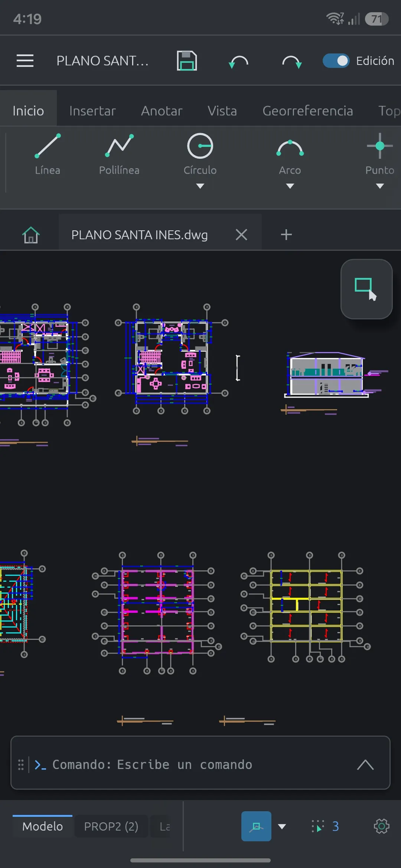This screenshot has width=401, height=868.
Task: Switch to the PROP2 (2) layout tab
Action: pos(111,826)
